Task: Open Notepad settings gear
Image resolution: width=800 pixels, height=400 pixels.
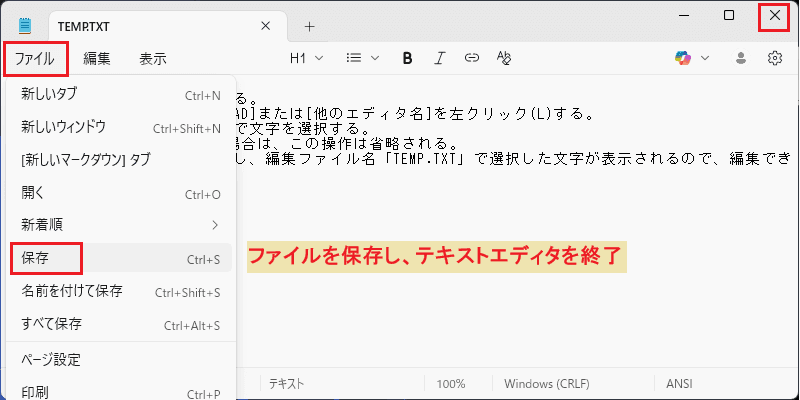Action: (x=775, y=58)
